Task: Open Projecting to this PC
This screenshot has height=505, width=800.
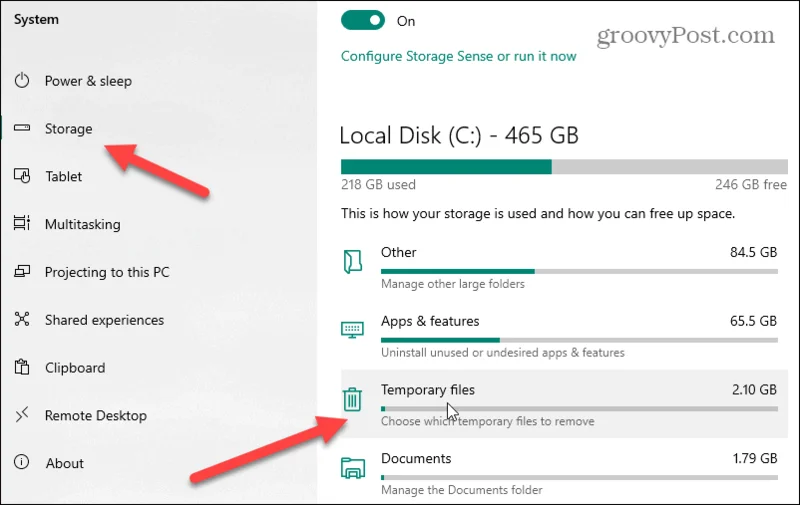Action: 107,272
